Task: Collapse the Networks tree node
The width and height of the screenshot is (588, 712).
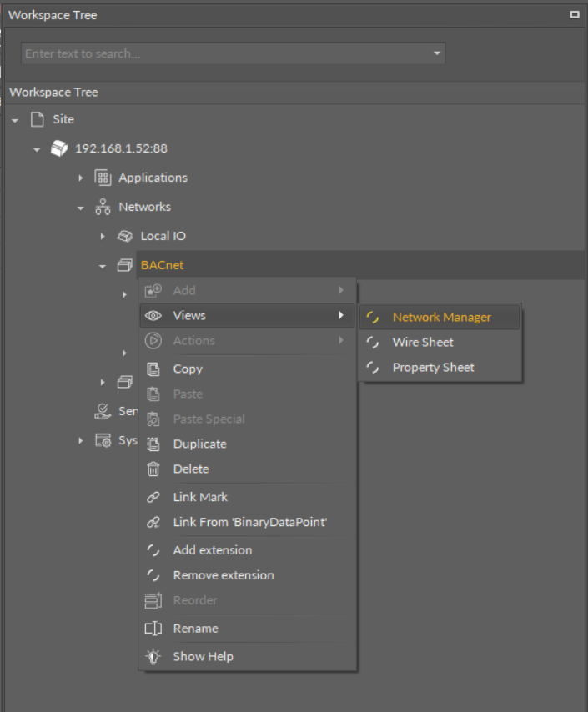Action: 81,208
